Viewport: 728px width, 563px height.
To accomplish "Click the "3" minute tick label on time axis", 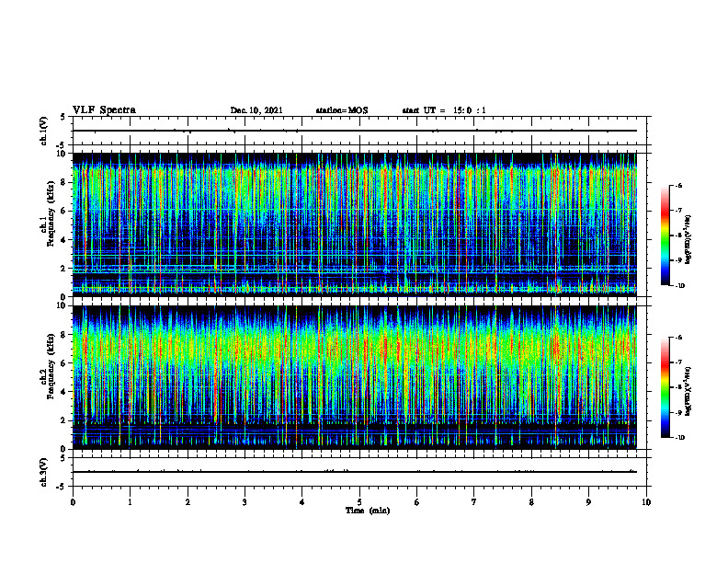I will click(245, 502).
